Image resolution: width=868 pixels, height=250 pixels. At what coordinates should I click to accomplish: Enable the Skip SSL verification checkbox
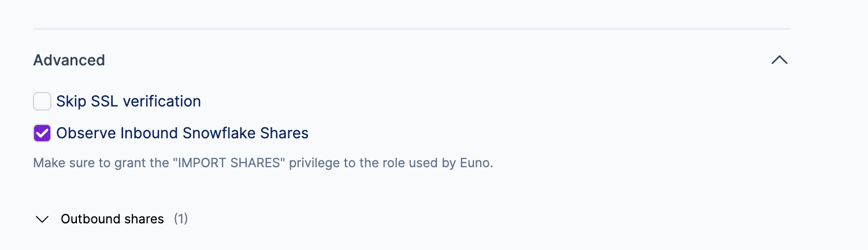[x=42, y=101]
